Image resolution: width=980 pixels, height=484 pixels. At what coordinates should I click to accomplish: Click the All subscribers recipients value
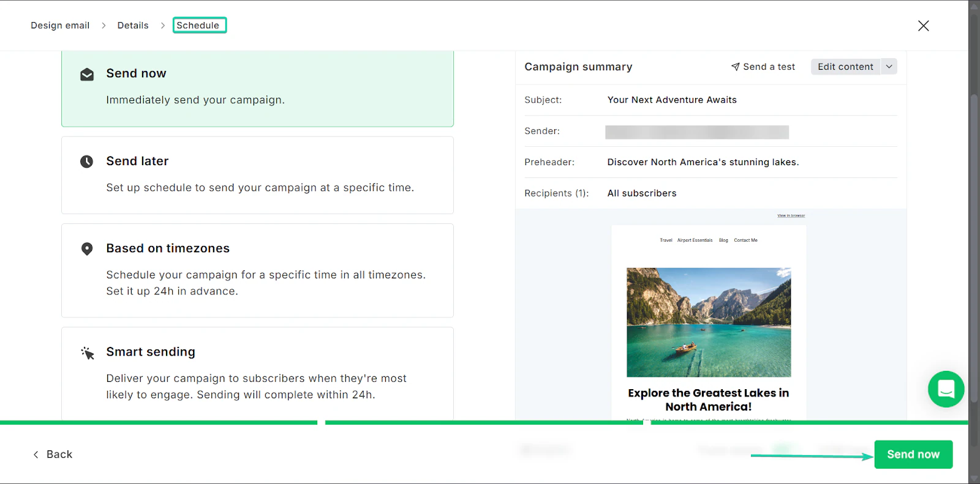click(x=642, y=193)
